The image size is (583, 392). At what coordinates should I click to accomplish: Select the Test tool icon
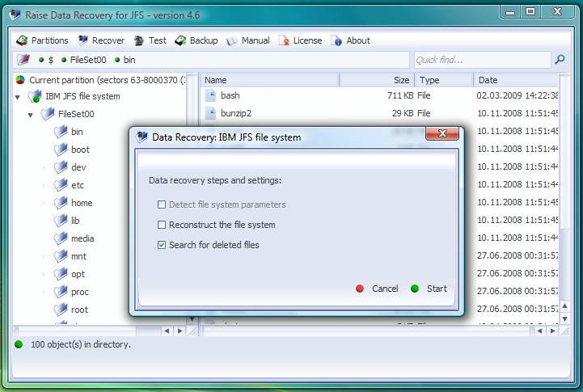pos(139,40)
